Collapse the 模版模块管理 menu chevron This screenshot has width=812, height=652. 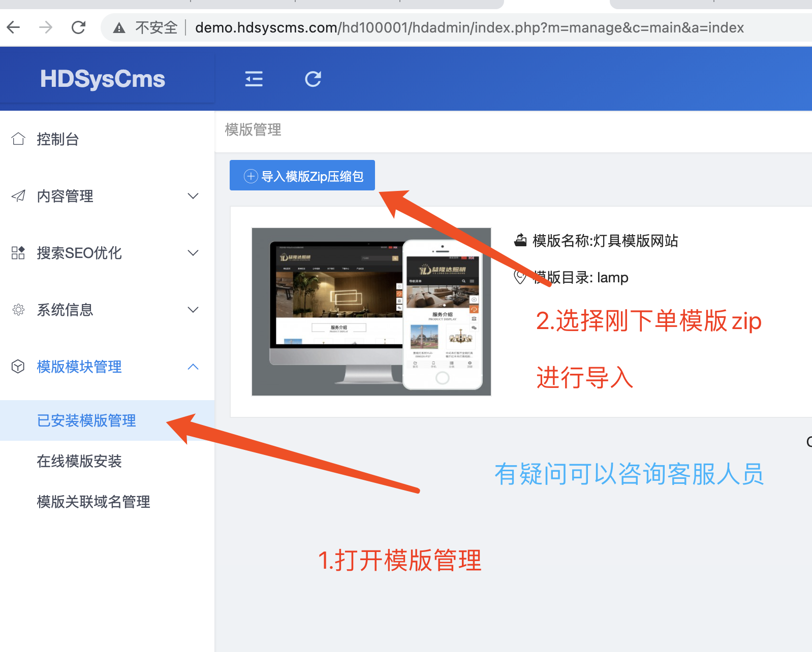[193, 367]
